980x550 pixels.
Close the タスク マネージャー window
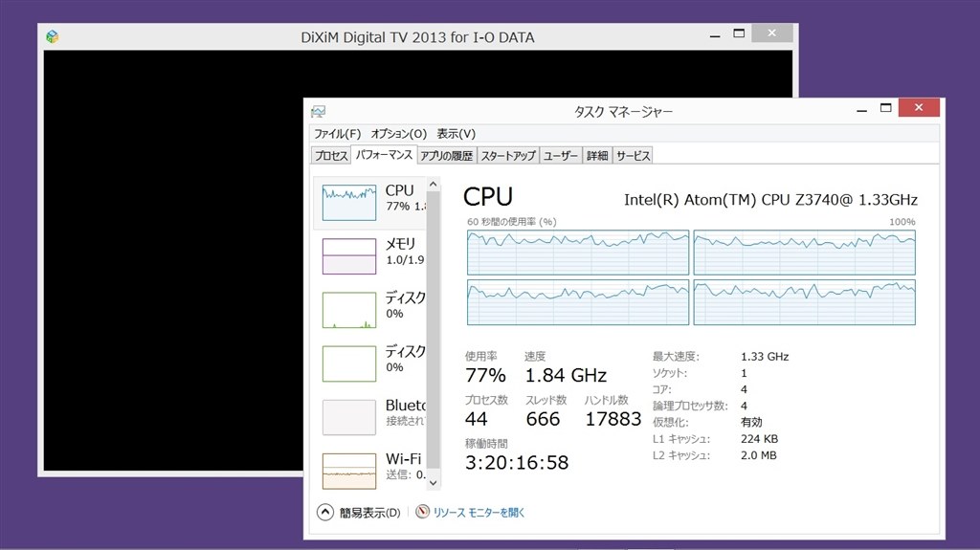click(x=919, y=107)
